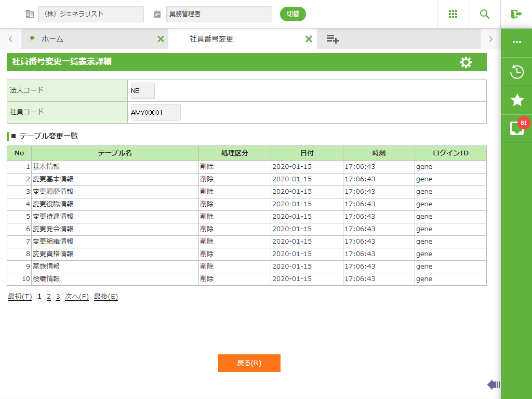Click the settings gear in green header
This screenshot has height=399, width=532.
tap(466, 62)
